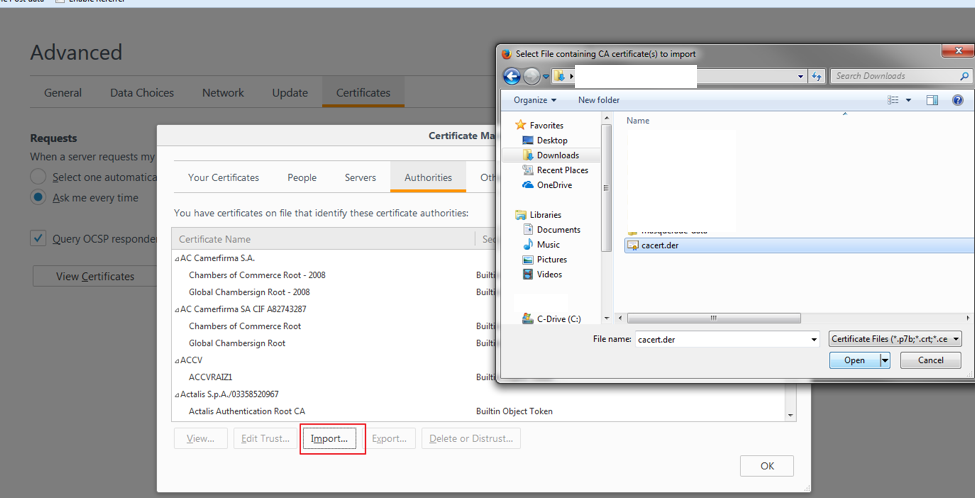Open file dialog Help

pos(958,100)
